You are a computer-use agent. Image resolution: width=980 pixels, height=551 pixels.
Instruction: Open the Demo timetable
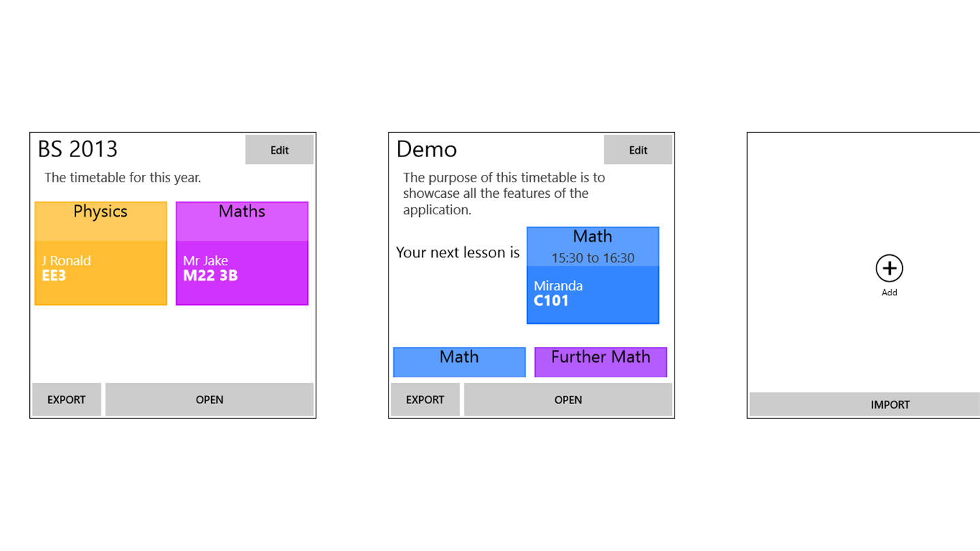point(568,399)
